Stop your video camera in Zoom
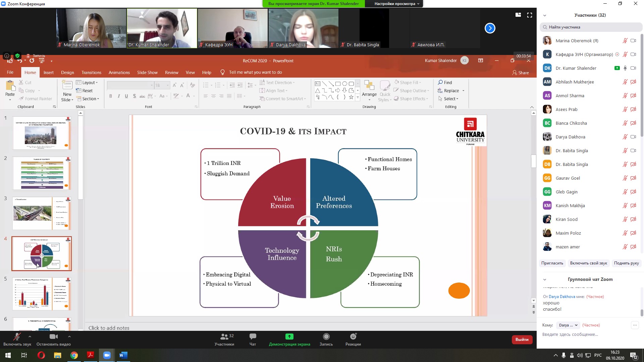Screen dimensions: 644x362 point(53,337)
